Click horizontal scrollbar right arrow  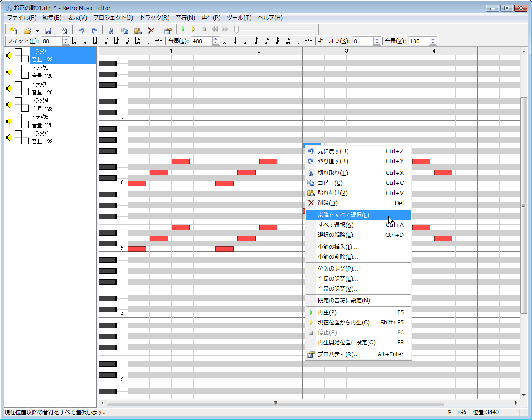[516, 403]
